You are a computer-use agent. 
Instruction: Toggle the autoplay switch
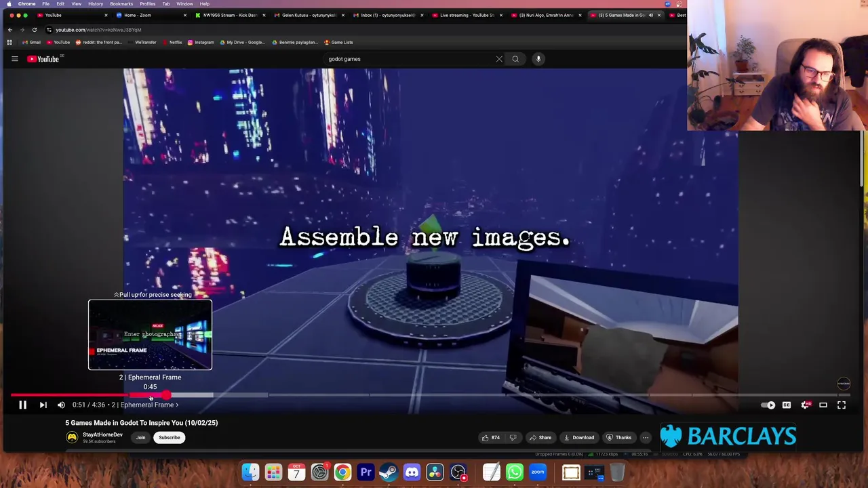coord(768,405)
